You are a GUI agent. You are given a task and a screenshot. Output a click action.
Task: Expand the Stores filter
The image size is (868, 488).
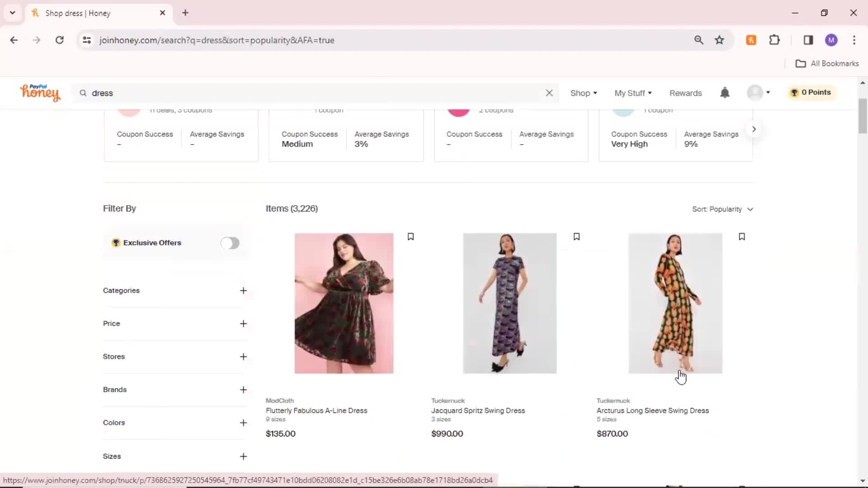(175, 357)
